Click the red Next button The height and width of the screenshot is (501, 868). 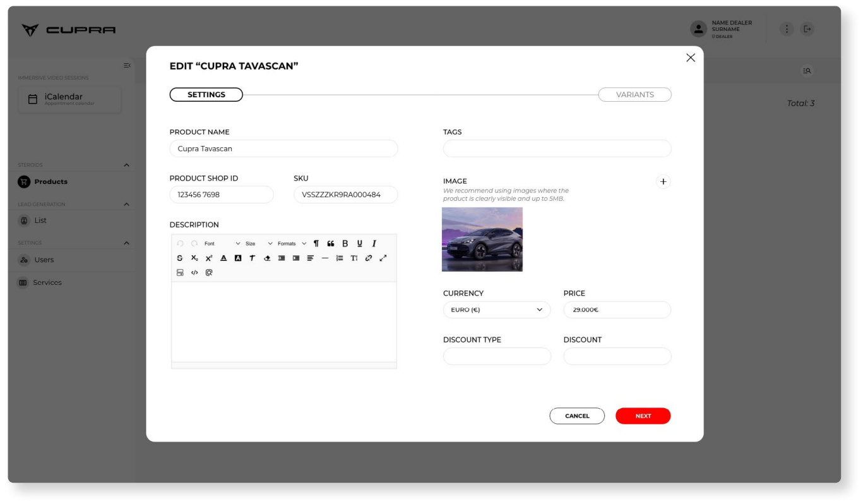643,416
